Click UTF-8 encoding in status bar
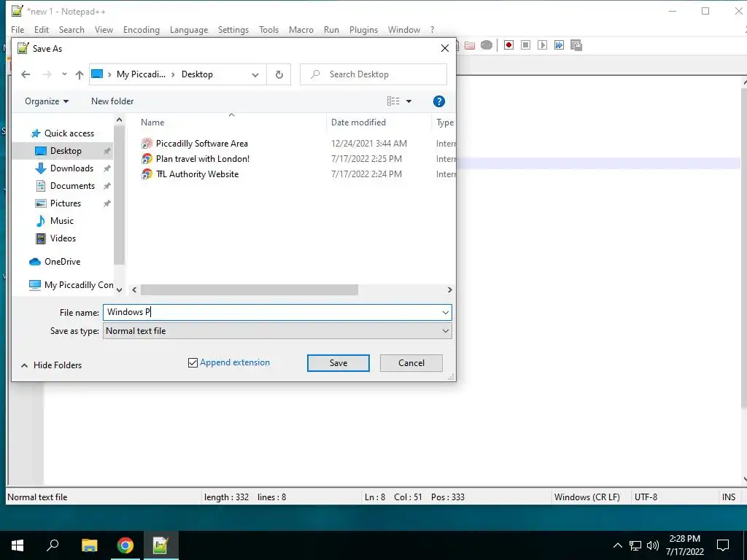The width and height of the screenshot is (747, 560). (646, 497)
